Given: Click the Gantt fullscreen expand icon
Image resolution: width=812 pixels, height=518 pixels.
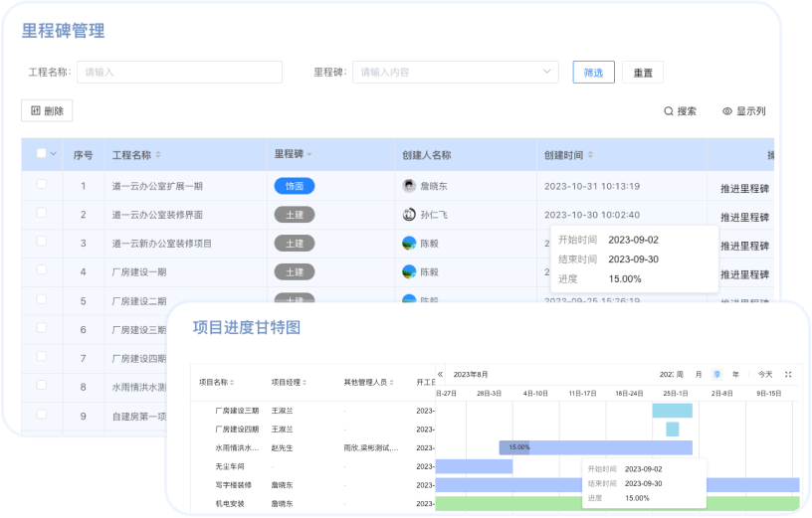Looking at the screenshot, I should 788,374.
